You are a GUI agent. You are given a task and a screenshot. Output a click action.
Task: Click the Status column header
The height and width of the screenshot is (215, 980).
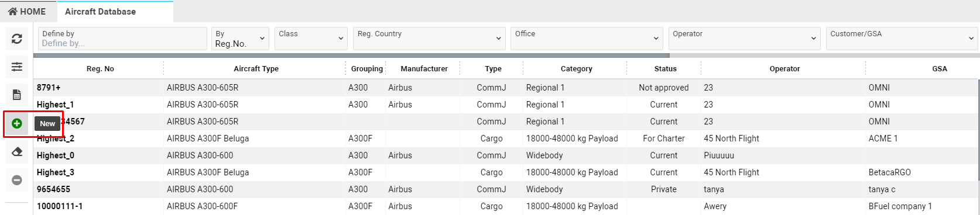(665, 69)
